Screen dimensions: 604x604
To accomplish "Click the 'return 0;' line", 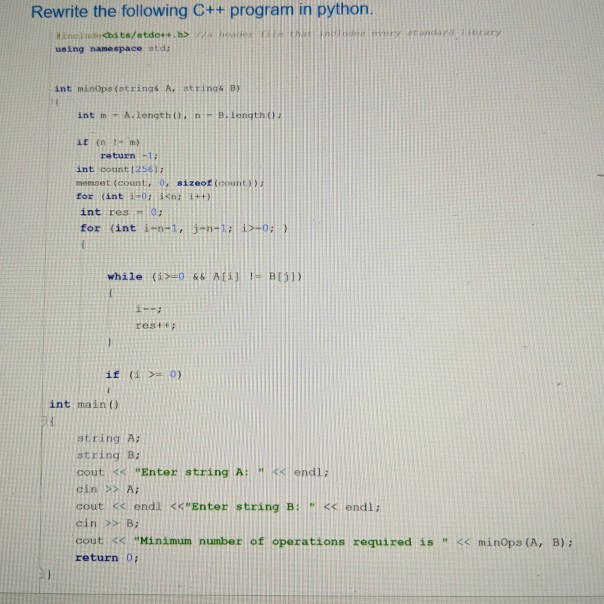I will coord(107,558).
